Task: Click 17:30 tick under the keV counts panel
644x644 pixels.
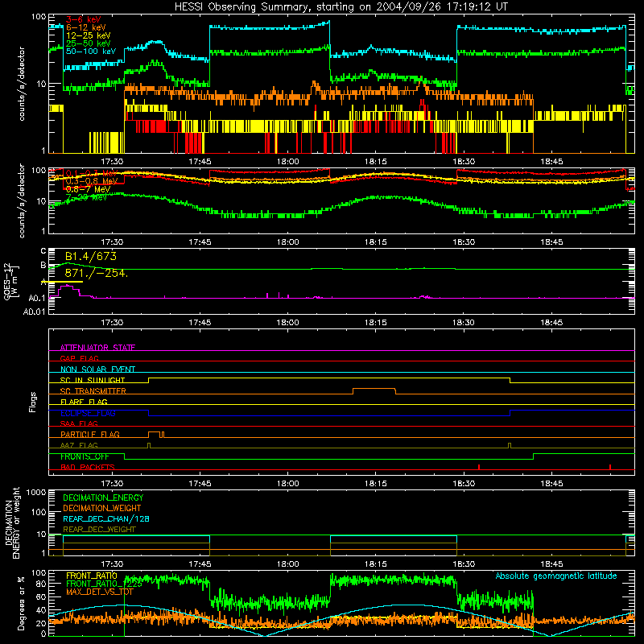Action: pos(112,162)
